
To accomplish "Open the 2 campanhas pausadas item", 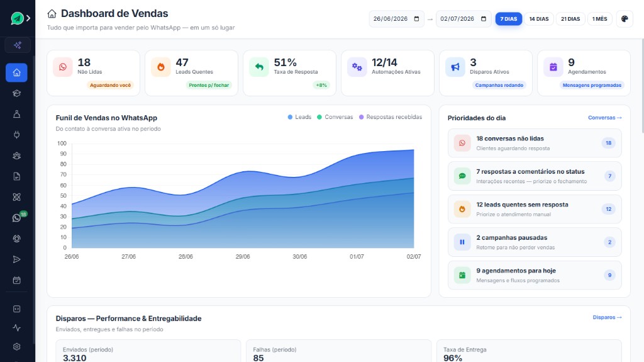I will click(x=535, y=242).
